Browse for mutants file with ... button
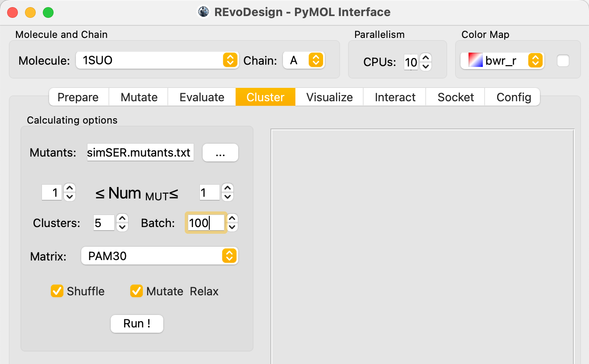 [220, 153]
